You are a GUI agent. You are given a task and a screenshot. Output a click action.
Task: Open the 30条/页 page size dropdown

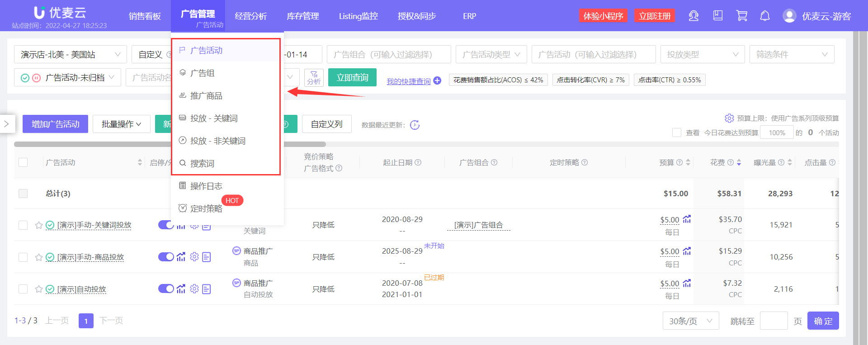click(691, 321)
